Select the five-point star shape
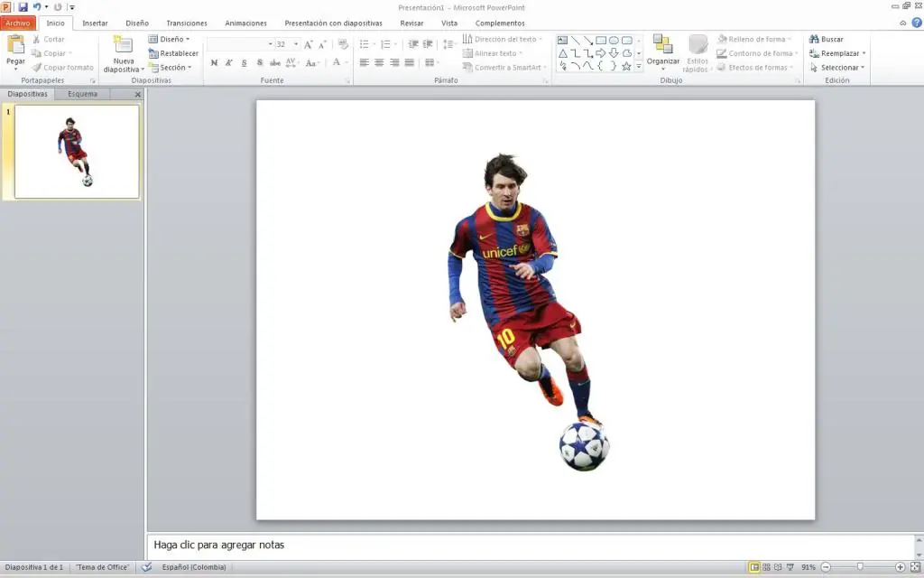The width and height of the screenshot is (924, 578). click(x=626, y=66)
